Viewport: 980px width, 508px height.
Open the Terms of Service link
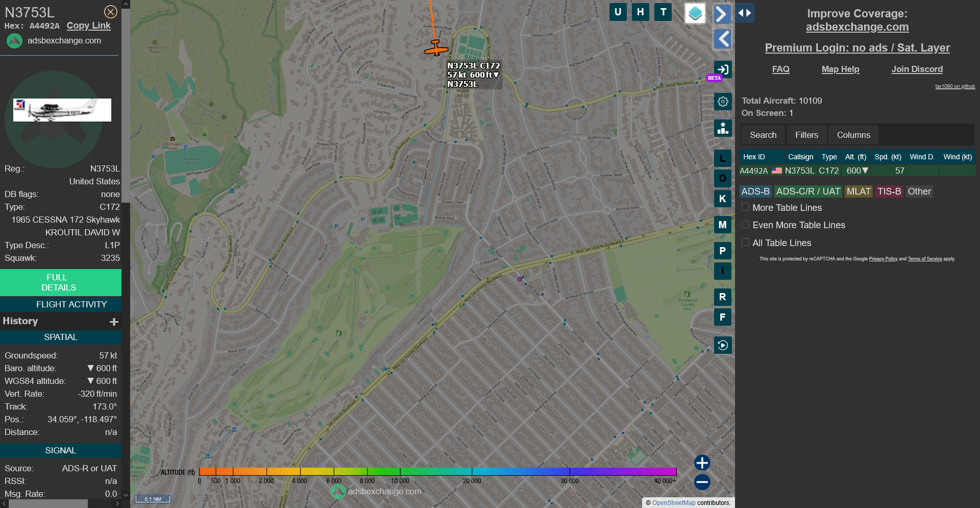924,259
